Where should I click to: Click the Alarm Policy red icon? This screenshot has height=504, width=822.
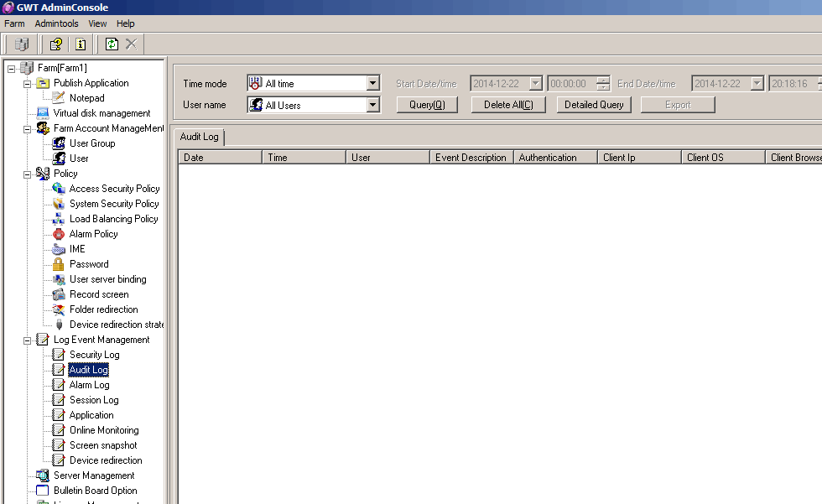point(59,234)
